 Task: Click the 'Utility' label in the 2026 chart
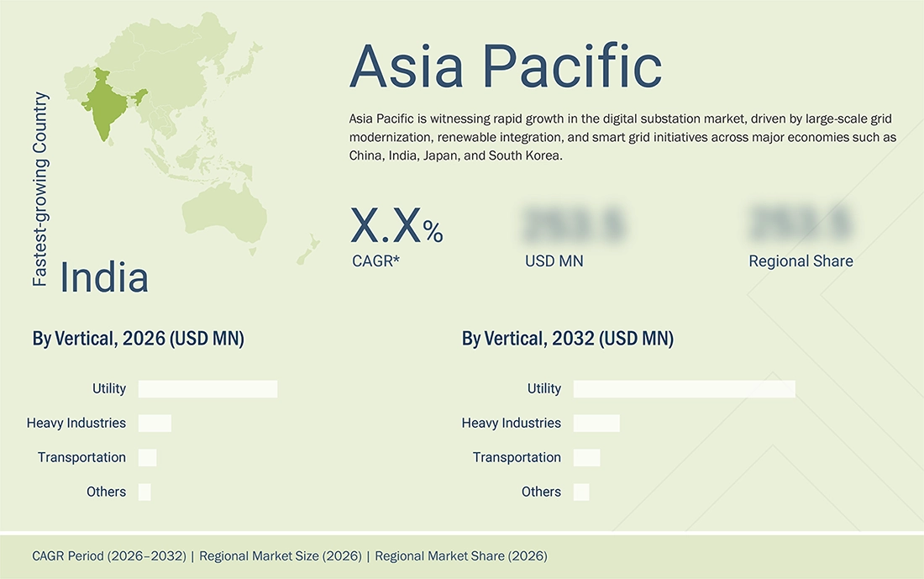coord(109,388)
